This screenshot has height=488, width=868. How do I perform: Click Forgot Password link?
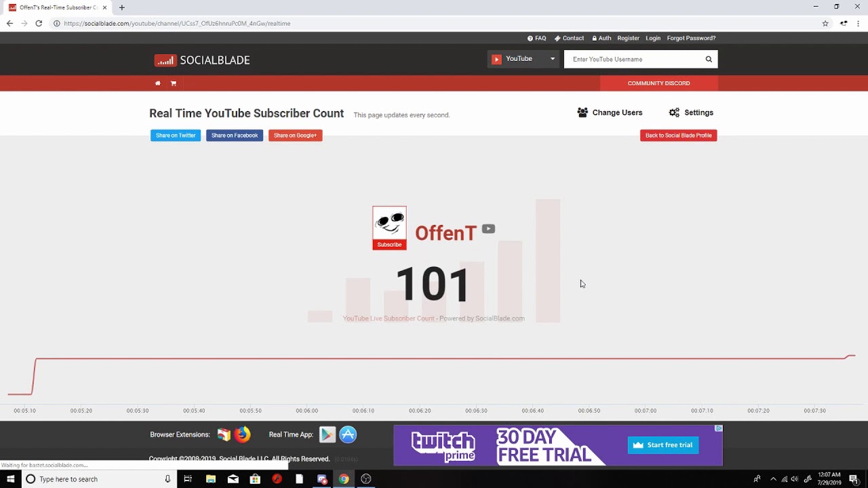click(691, 38)
